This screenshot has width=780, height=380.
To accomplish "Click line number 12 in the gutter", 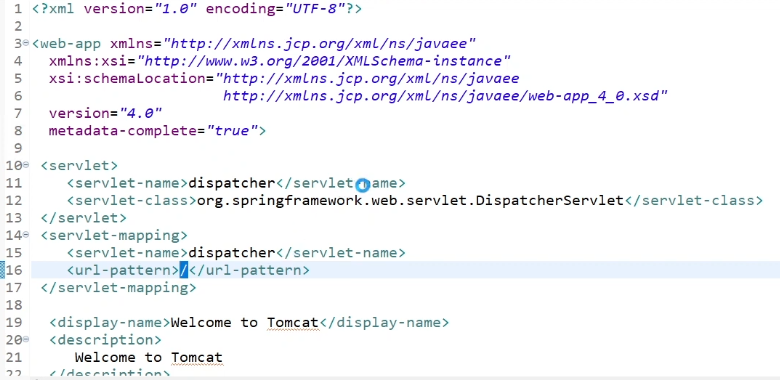I will click(15, 200).
